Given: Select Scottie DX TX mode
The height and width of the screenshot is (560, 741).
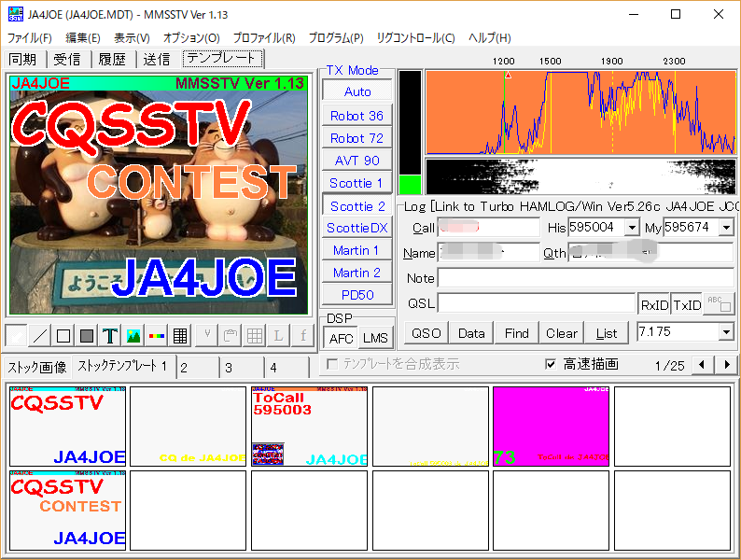Looking at the screenshot, I should point(357,228).
